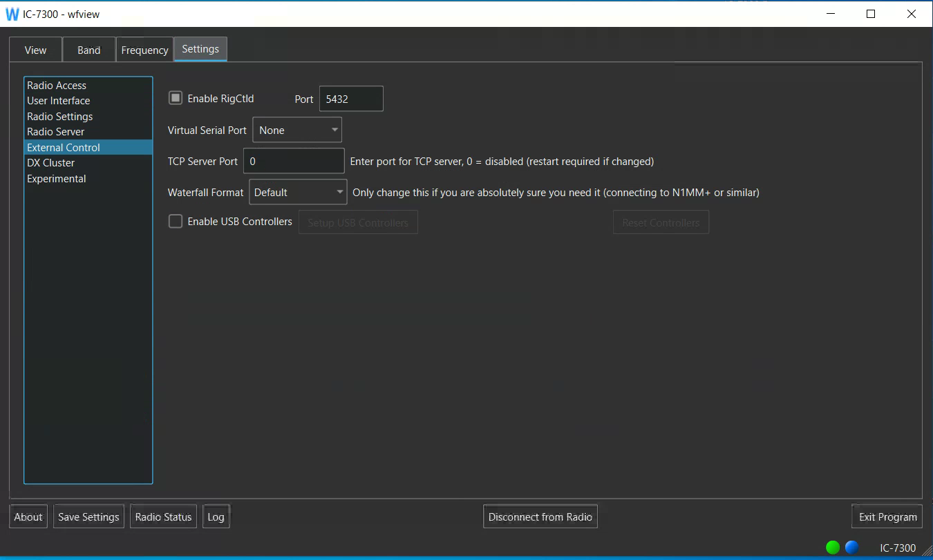Click the blue status indicator light
Image resolution: width=933 pixels, height=560 pixels.
(851, 548)
